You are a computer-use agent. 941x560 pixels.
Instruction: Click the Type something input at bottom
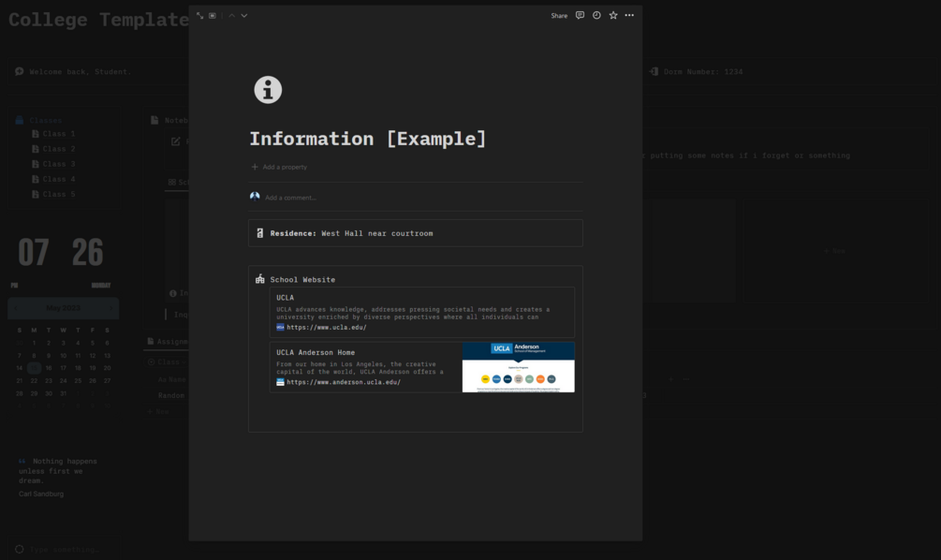[64, 549]
